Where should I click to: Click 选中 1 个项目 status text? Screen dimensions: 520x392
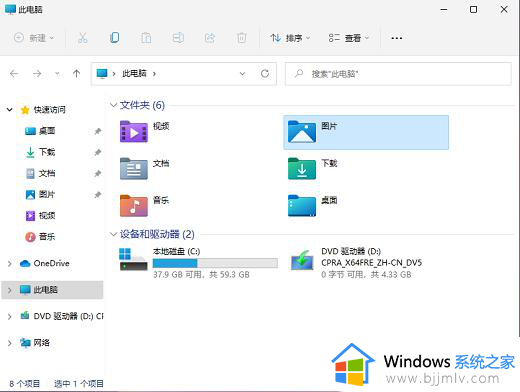point(79,384)
